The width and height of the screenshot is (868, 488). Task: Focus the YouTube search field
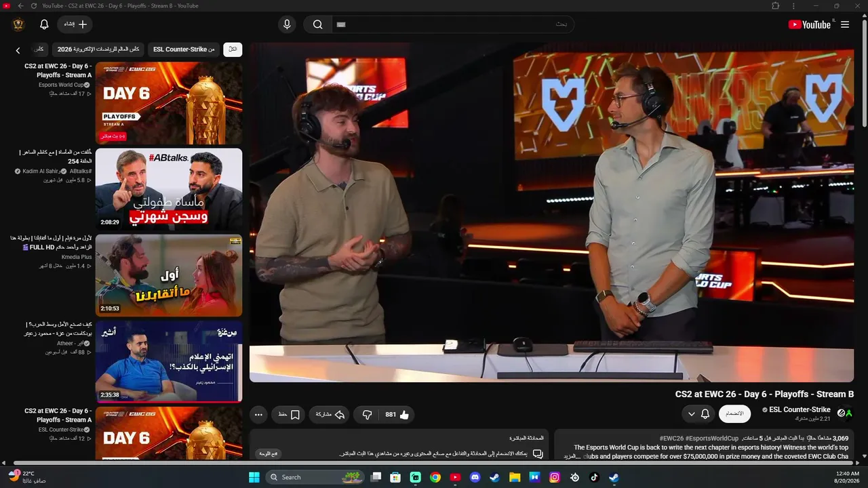point(453,24)
